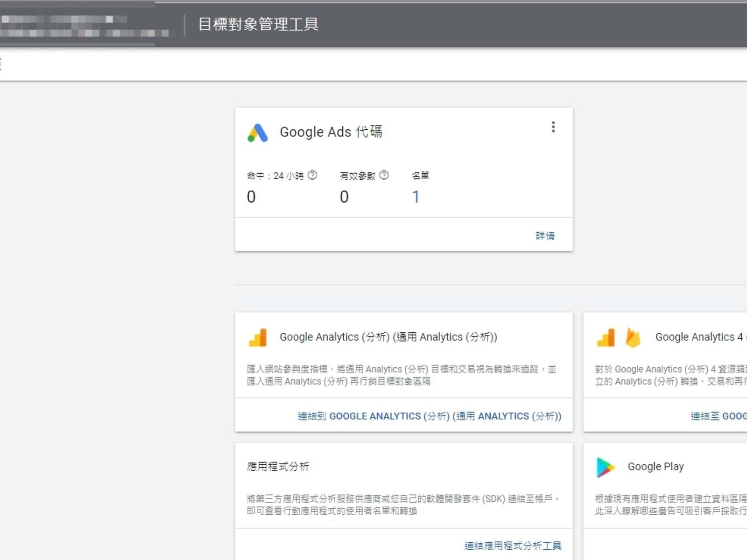Click the Google Analytics 4 bar chart icon
Viewport: 747px width, 560px height.
(x=606, y=337)
